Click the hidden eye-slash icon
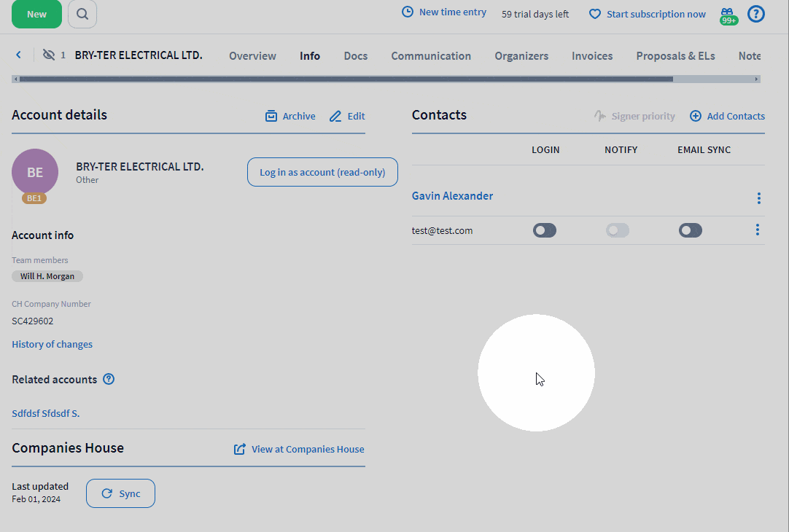This screenshot has width=789, height=532. coord(49,55)
